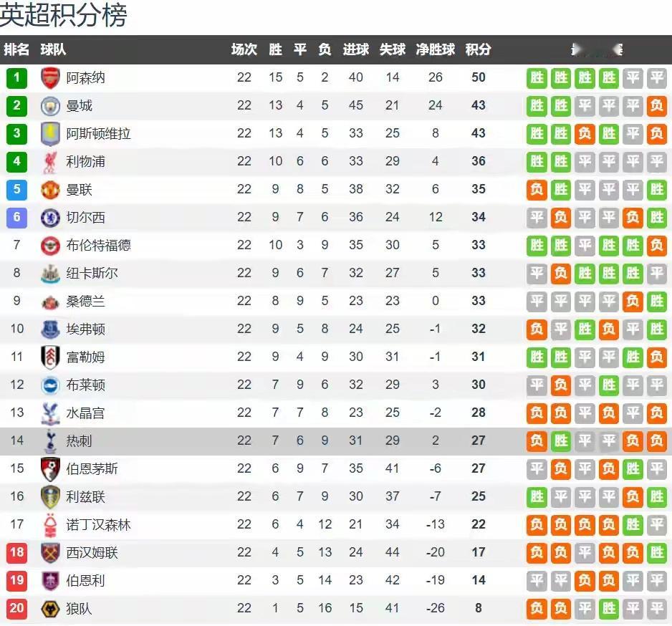Select the highlighted 热刺 table row
Image resolution: width=672 pixels, height=626 pixels.
[x=336, y=441]
